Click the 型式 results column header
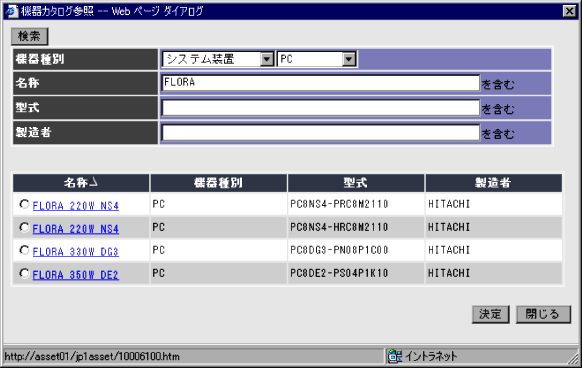Image resolution: width=582 pixels, height=368 pixels. [x=356, y=183]
